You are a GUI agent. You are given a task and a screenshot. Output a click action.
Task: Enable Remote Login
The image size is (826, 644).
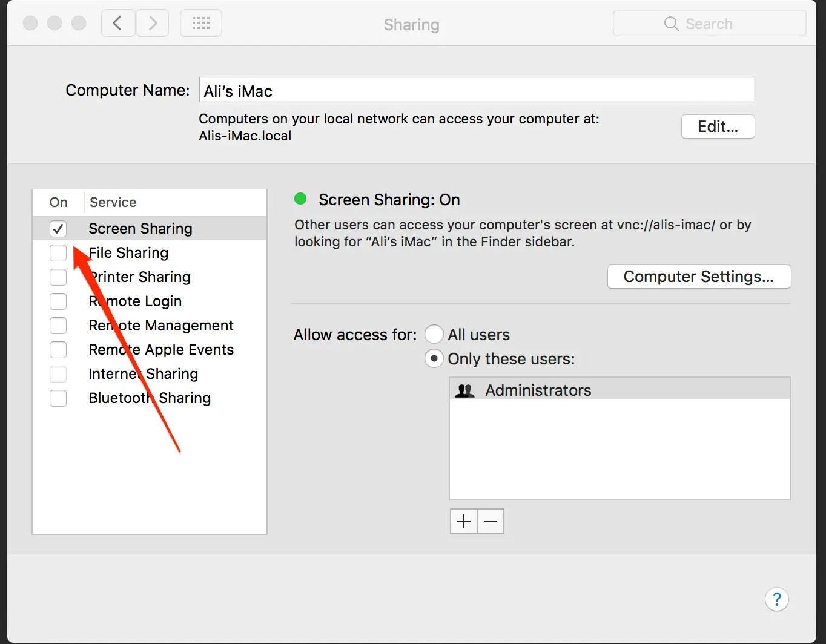point(58,301)
